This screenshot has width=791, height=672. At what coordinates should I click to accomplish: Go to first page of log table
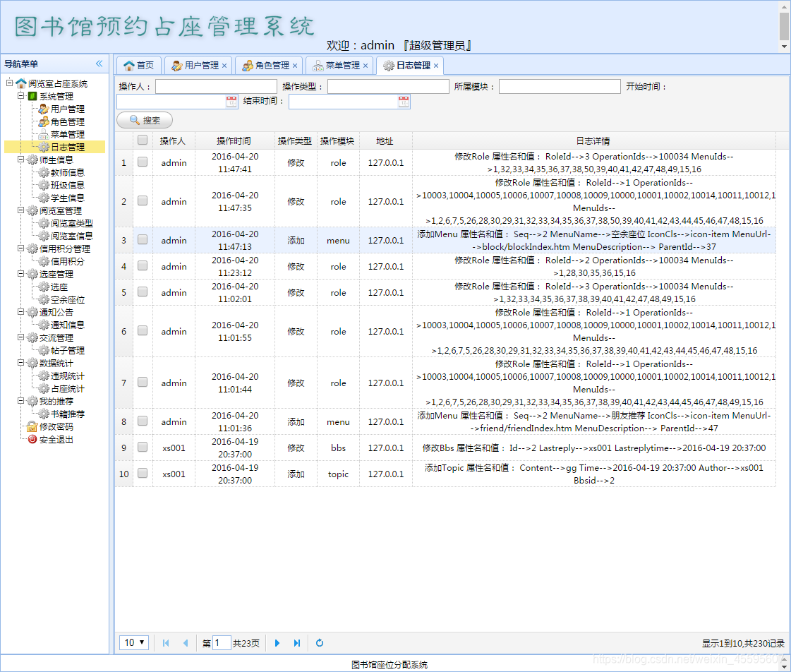tap(166, 643)
